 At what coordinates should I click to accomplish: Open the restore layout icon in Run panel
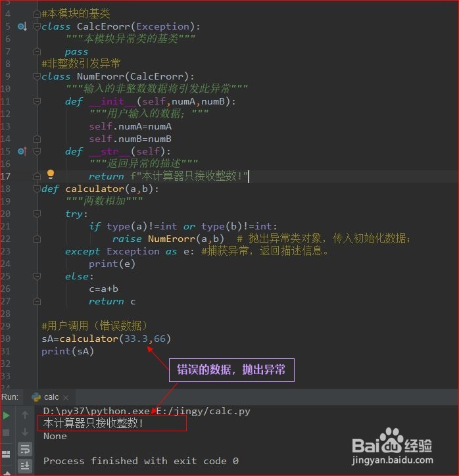pyautogui.click(x=6, y=454)
